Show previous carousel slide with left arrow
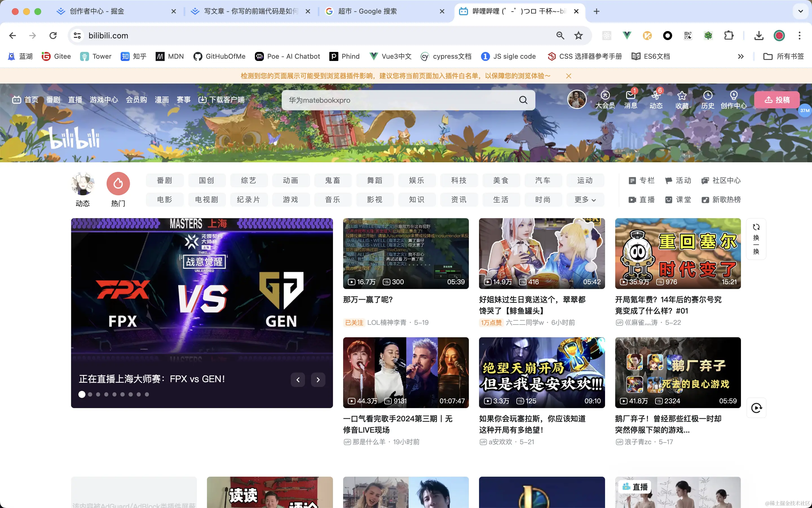Viewport: 812px width, 508px height. point(298,380)
